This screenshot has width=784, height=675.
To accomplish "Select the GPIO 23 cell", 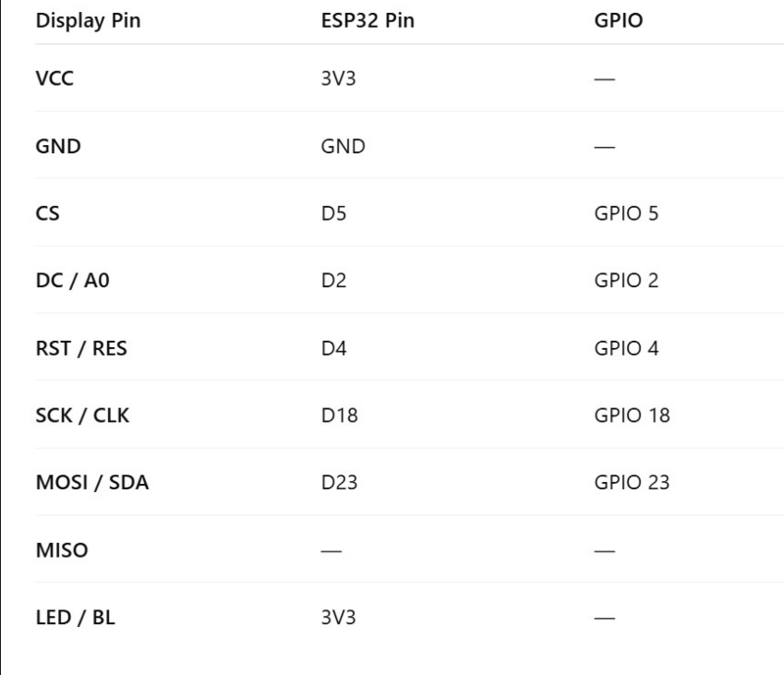I will tap(632, 483).
